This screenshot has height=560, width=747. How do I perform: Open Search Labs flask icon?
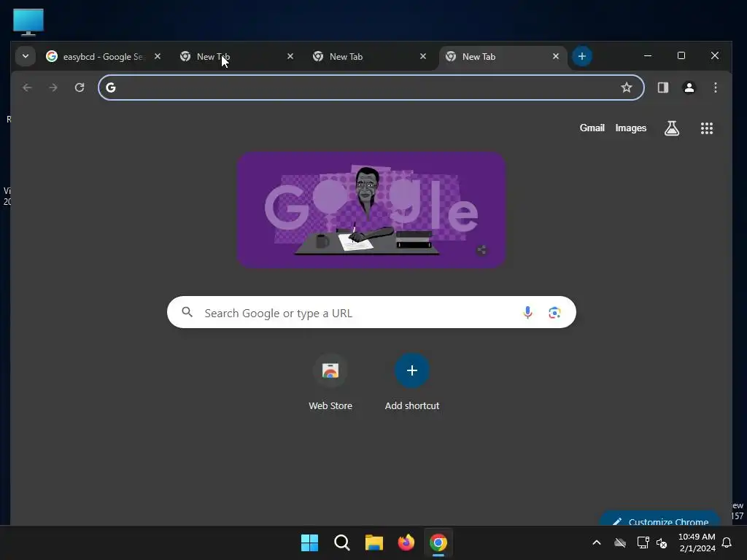672,128
